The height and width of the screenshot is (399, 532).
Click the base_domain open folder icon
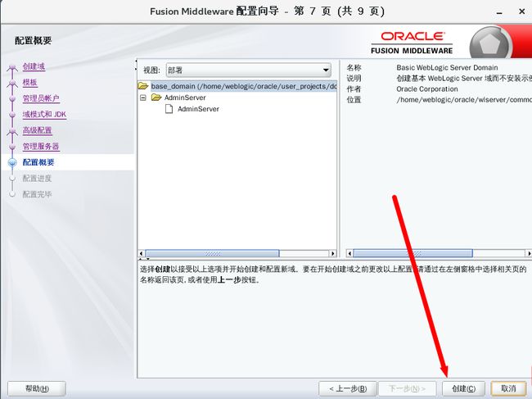tap(143, 86)
